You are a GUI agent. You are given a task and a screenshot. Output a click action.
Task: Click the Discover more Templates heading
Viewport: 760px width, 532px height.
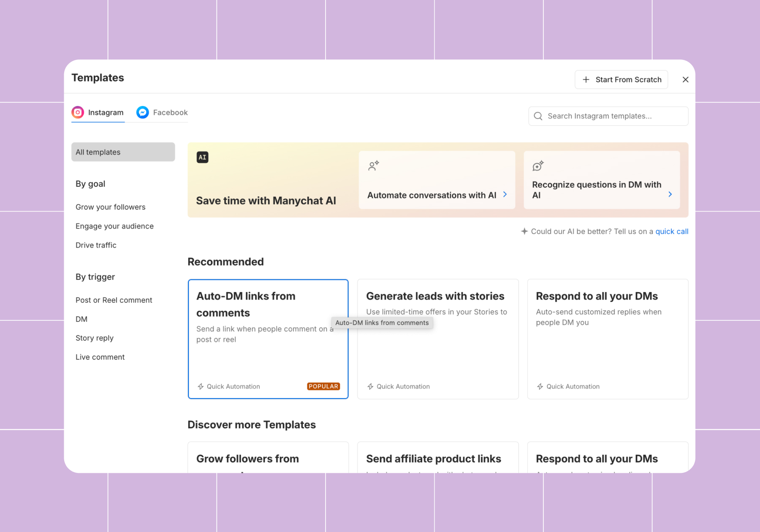pos(252,425)
